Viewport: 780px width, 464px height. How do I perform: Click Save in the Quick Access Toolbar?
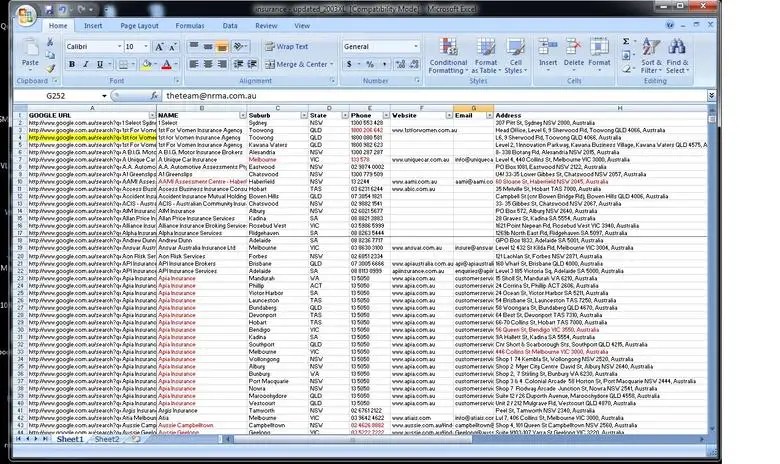(49, 9)
